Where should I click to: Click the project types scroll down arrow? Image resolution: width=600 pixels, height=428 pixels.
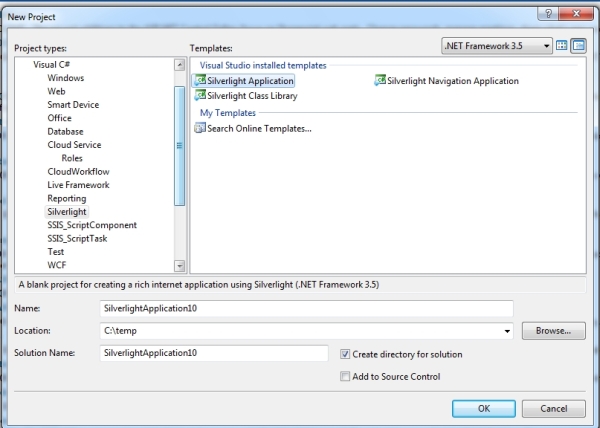(179, 265)
